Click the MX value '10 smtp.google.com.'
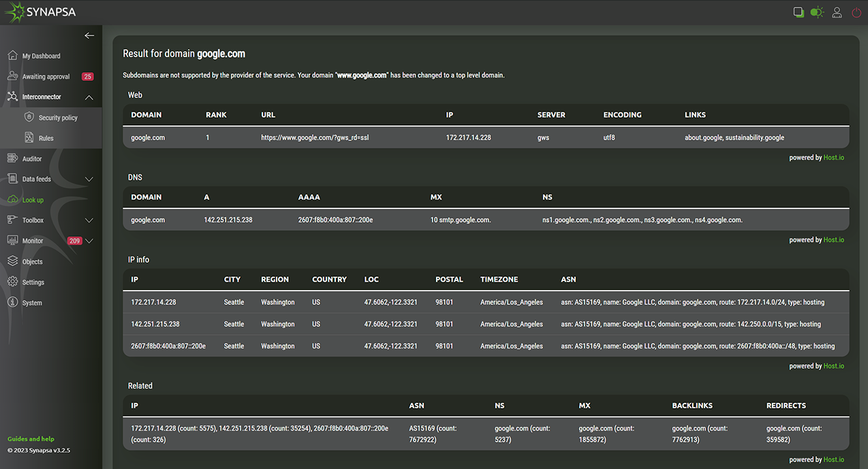The width and height of the screenshot is (868, 469). click(x=461, y=220)
